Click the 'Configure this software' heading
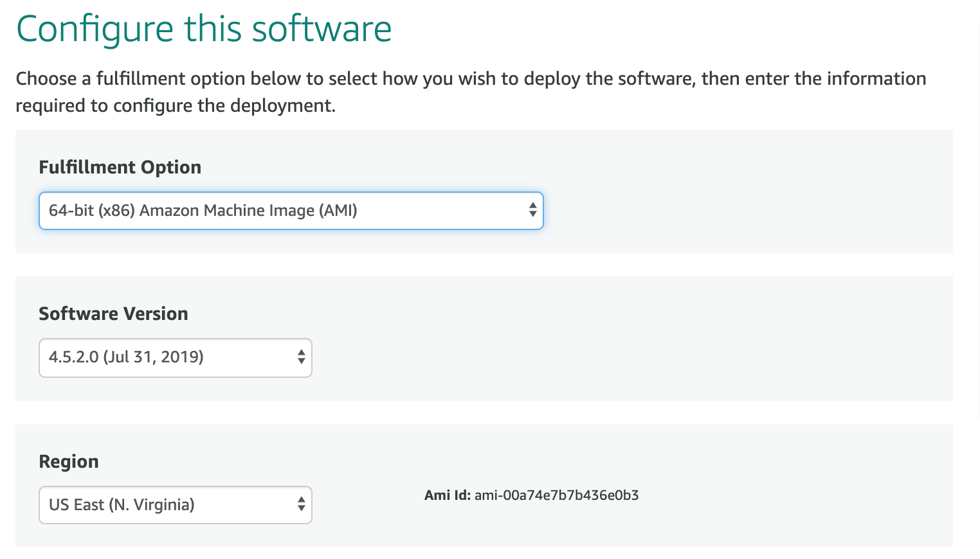Image resolution: width=980 pixels, height=559 pixels. click(204, 30)
